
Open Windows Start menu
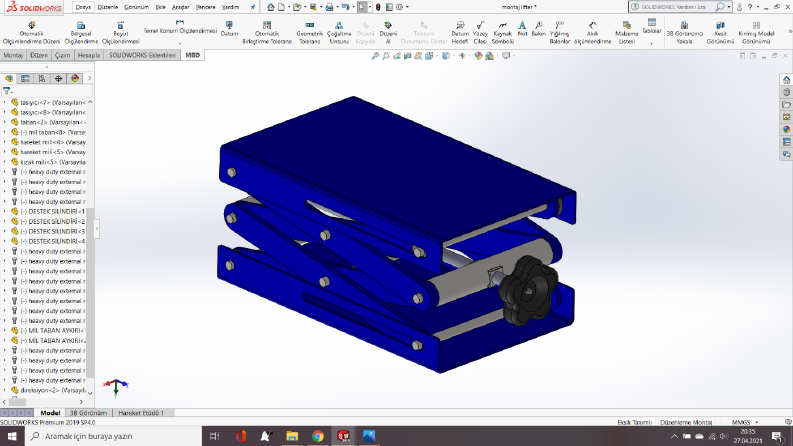point(12,436)
